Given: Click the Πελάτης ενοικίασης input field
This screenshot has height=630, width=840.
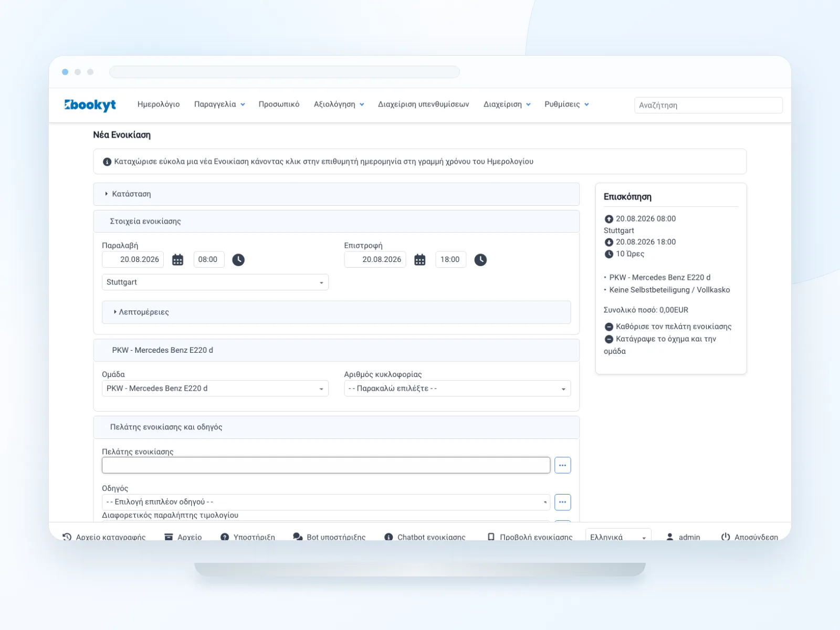Looking at the screenshot, I should point(326,465).
